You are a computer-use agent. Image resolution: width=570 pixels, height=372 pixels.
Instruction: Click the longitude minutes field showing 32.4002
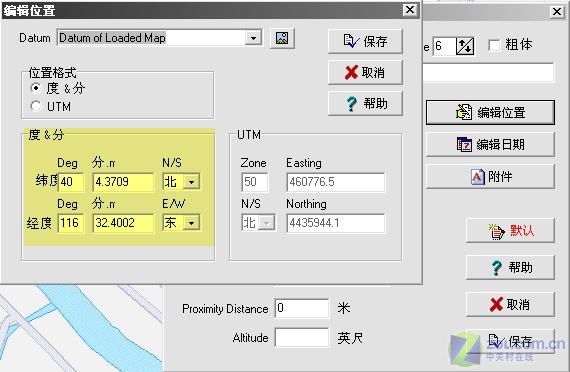pos(123,223)
